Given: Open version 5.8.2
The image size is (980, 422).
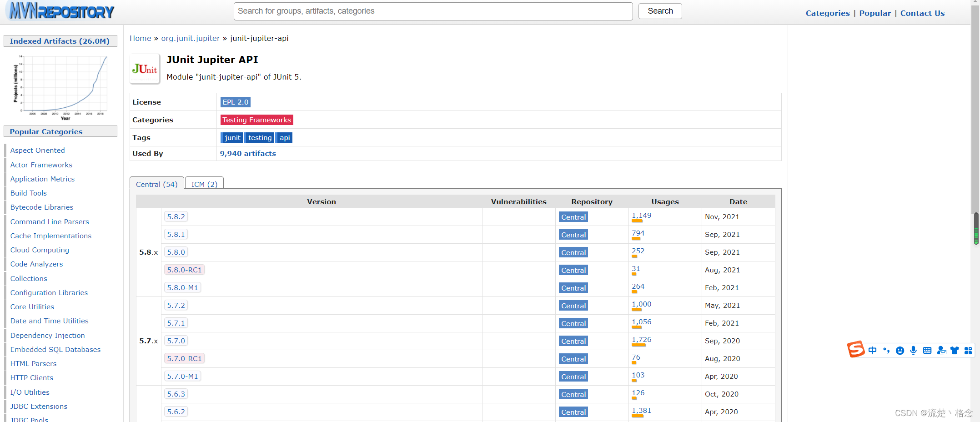Looking at the screenshot, I should pyautogui.click(x=176, y=216).
